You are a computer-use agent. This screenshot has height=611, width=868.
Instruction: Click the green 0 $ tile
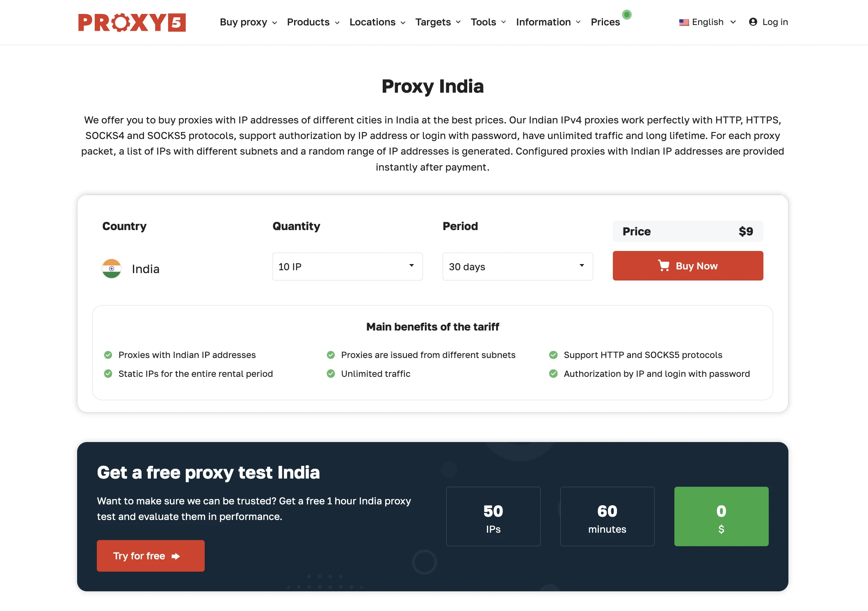(x=721, y=516)
